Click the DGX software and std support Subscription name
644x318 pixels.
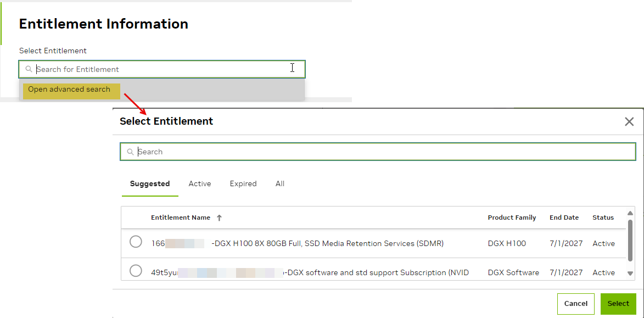pos(310,272)
